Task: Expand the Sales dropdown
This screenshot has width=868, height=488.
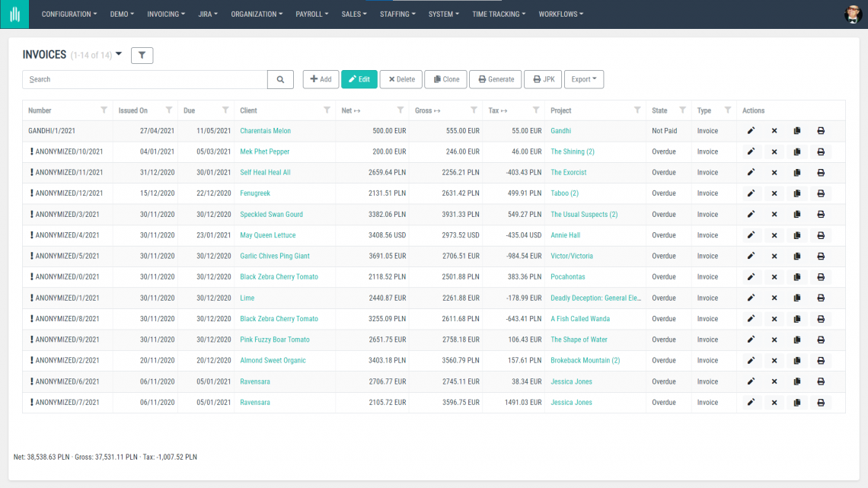Action: [353, 14]
